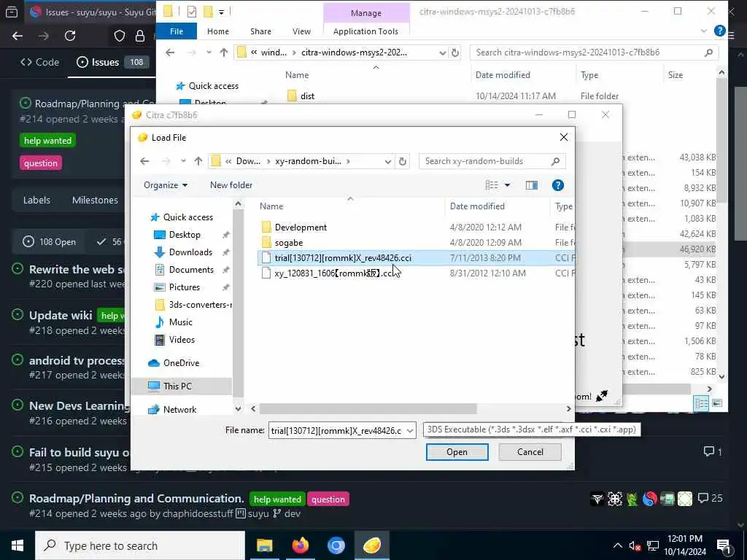Select Desktop in Load File sidebar
This screenshot has height=560, width=747.
pyautogui.click(x=185, y=235)
